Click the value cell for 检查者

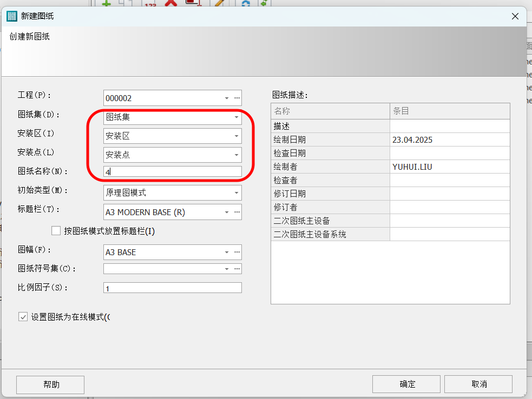coord(450,181)
